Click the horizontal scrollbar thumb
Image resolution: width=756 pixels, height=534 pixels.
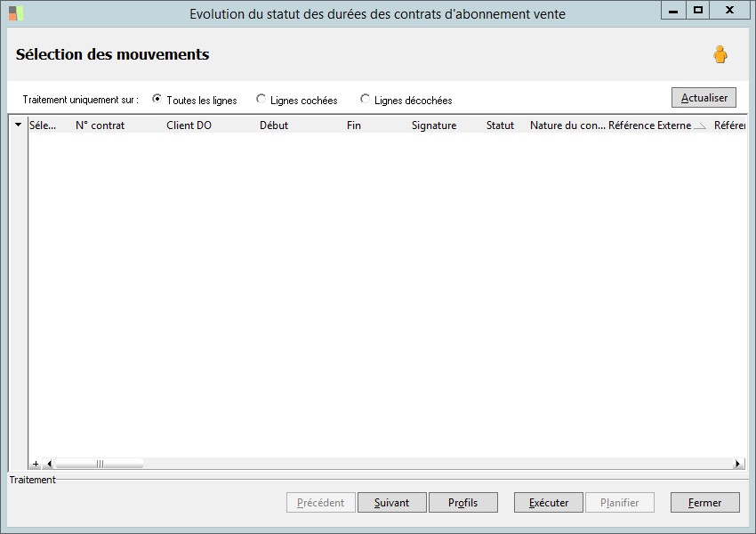click(100, 464)
